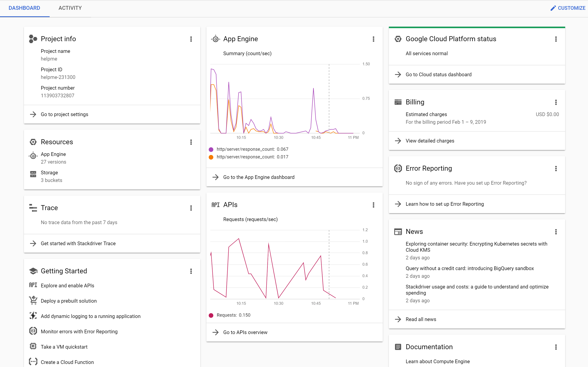Open App Engine card three-dot menu
Viewport: 588px width, 367px height.
click(374, 39)
